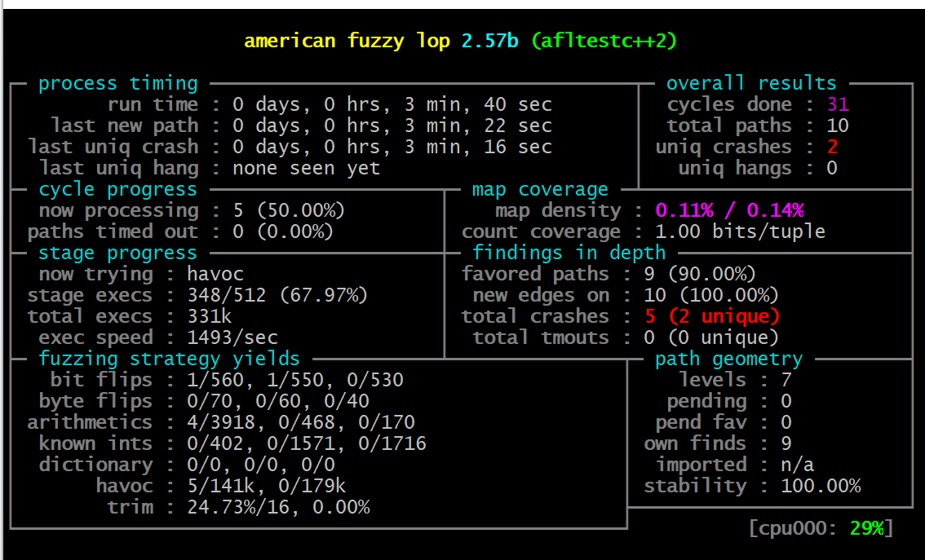Select own finds value '9'
The height and width of the screenshot is (560, 925).
point(786,444)
